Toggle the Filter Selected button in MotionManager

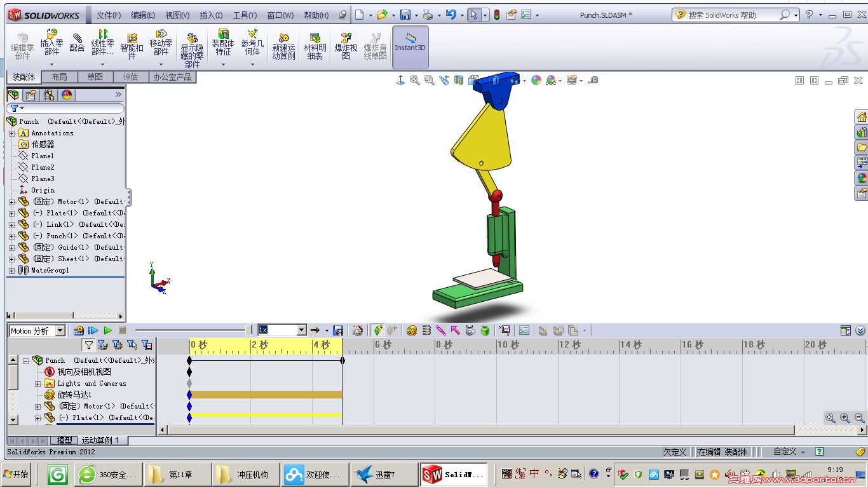[132, 345]
